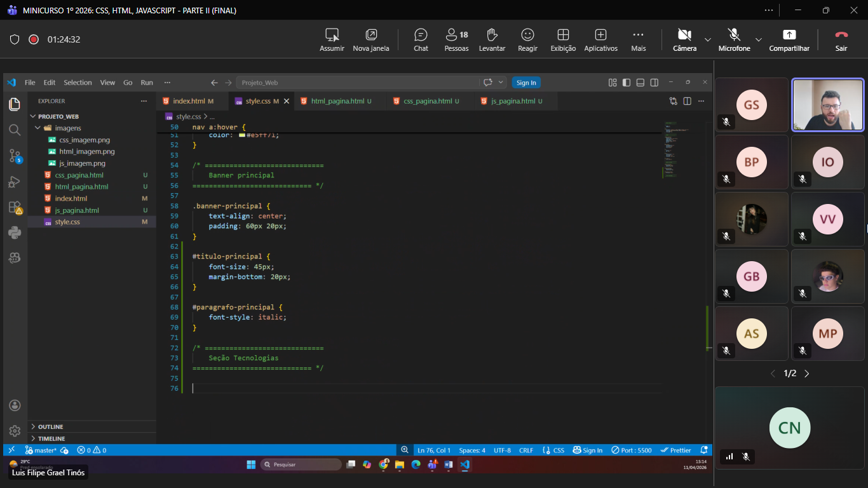868x488 pixels.
Task: Click the blue Sign In button
Action: click(526, 83)
